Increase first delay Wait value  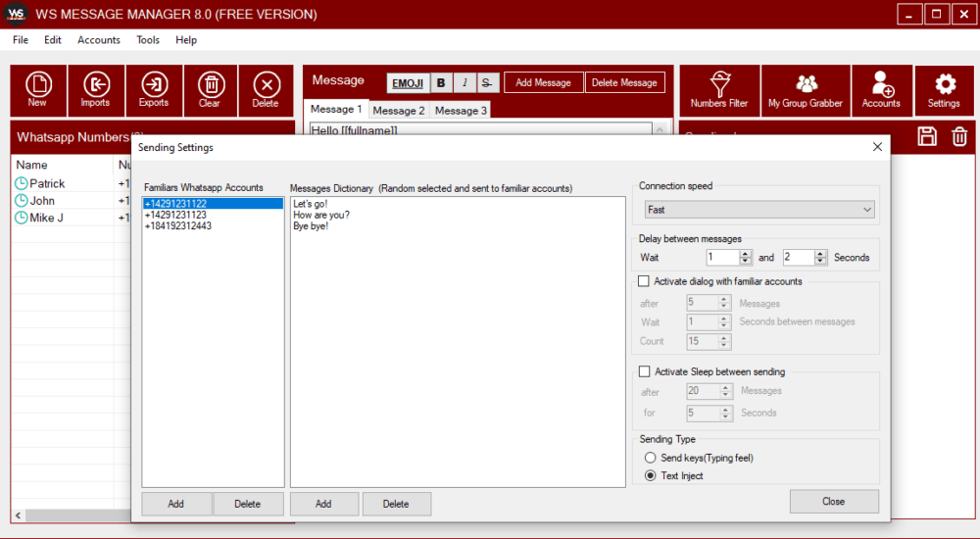pos(745,253)
